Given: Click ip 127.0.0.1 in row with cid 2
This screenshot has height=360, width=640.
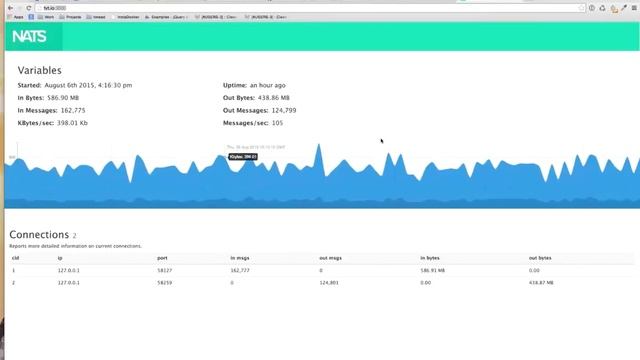Looking at the screenshot, I should 69,282.
